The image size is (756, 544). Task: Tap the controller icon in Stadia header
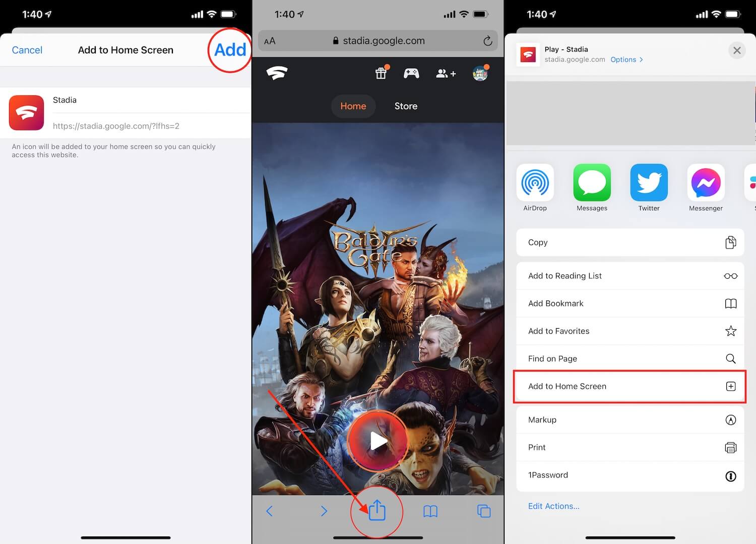pyautogui.click(x=411, y=73)
